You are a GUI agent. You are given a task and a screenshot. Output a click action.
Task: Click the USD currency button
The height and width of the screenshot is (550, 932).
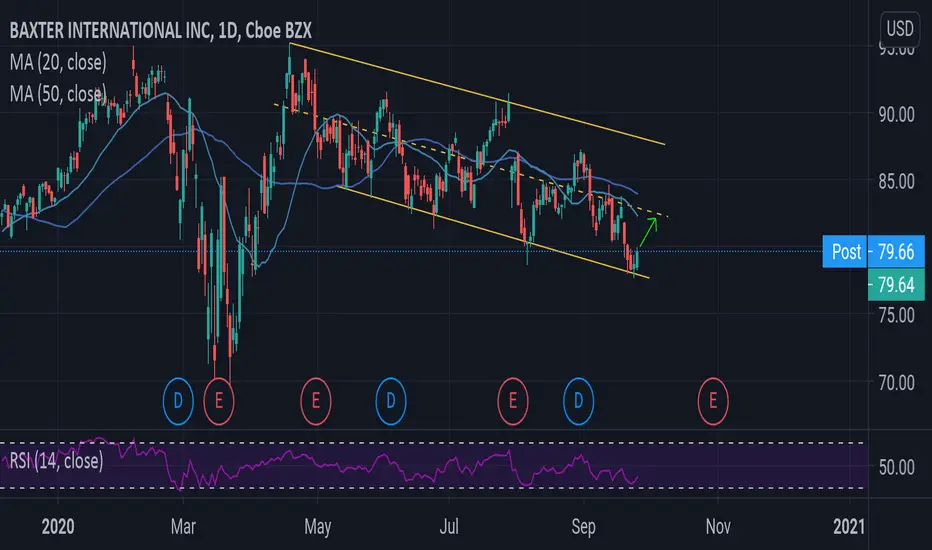[x=900, y=28]
